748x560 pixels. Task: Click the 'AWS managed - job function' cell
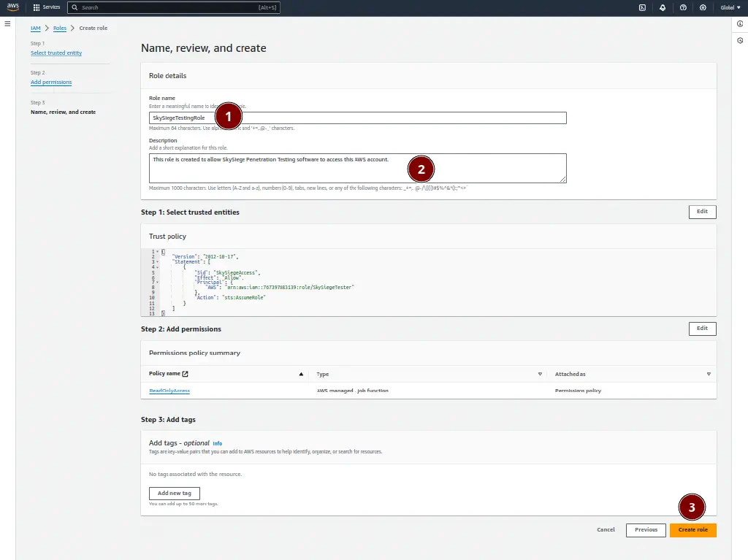(x=353, y=391)
